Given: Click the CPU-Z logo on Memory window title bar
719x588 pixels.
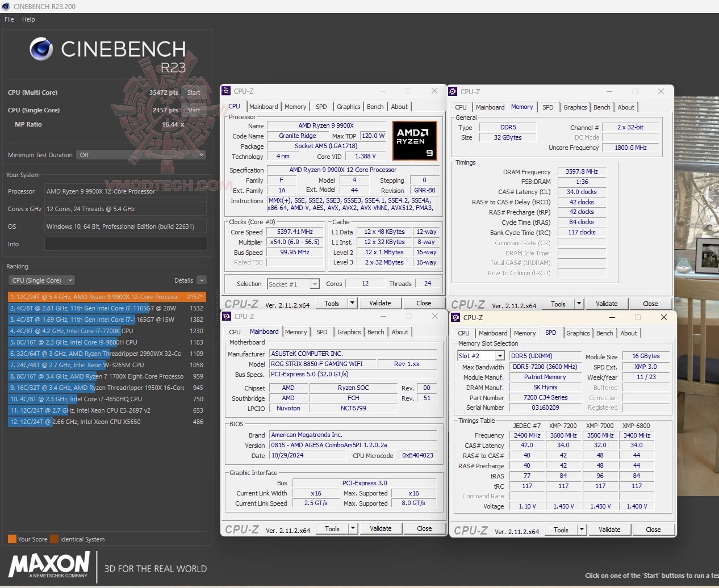Looking at the screenshot, I should coord(453,91).
